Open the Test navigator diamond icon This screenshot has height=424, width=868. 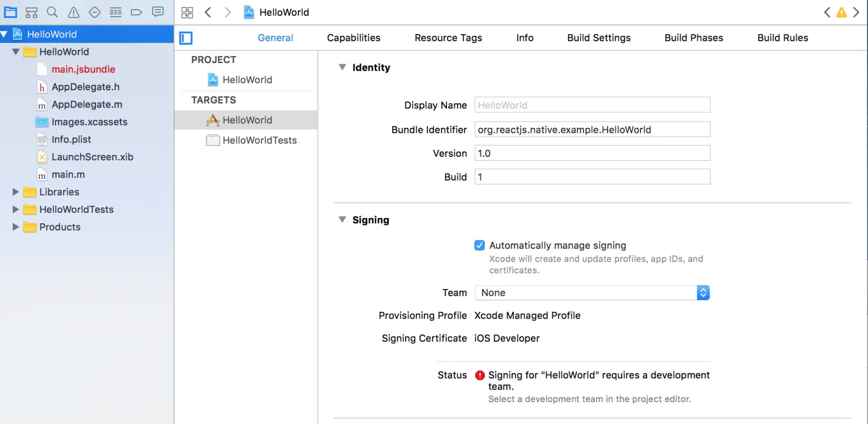coord(94,12)
